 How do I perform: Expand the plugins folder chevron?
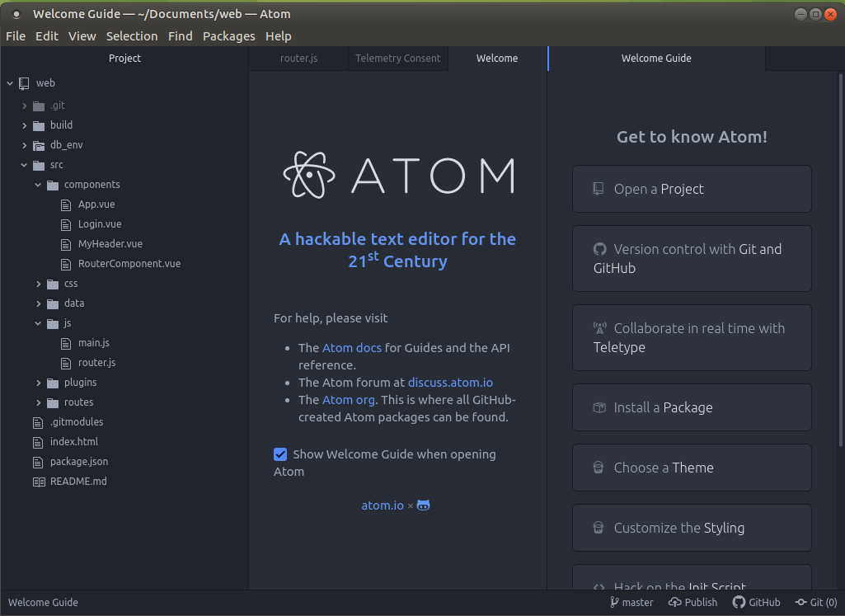[38, 383]
